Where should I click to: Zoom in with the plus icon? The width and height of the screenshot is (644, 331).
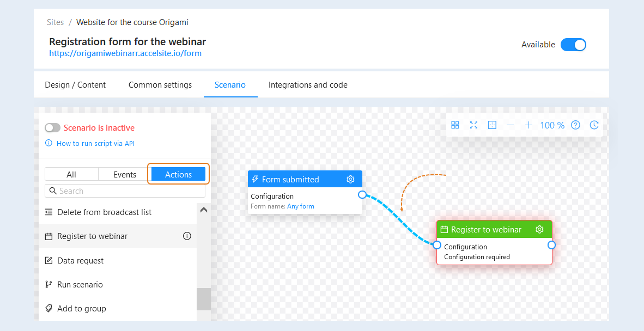point(528,125)
